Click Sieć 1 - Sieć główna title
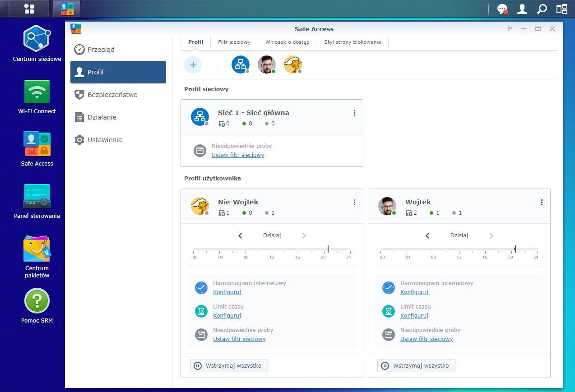575x392 pixels. (x=254, y=113)
